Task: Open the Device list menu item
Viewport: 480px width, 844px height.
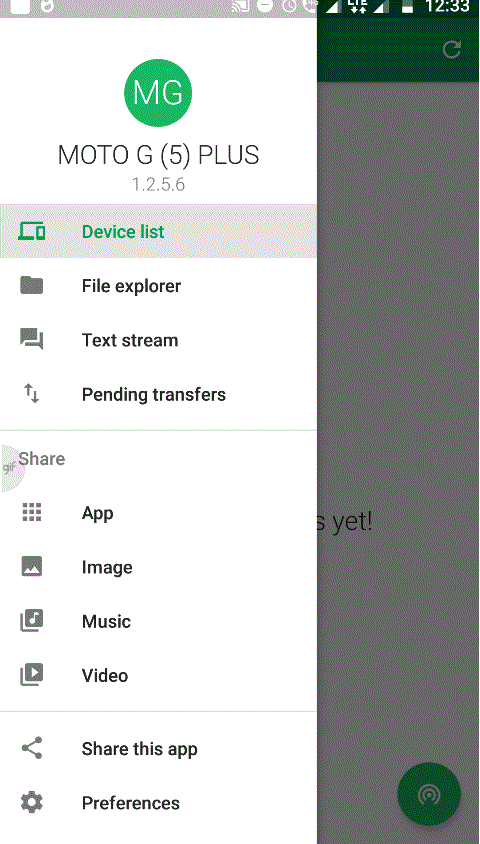Action: [158, 231]
